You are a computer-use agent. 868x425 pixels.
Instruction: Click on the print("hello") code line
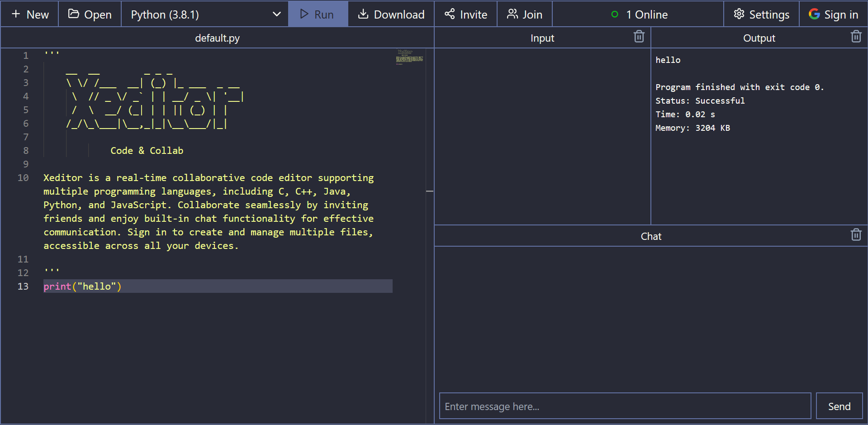(x=82, y=286)
